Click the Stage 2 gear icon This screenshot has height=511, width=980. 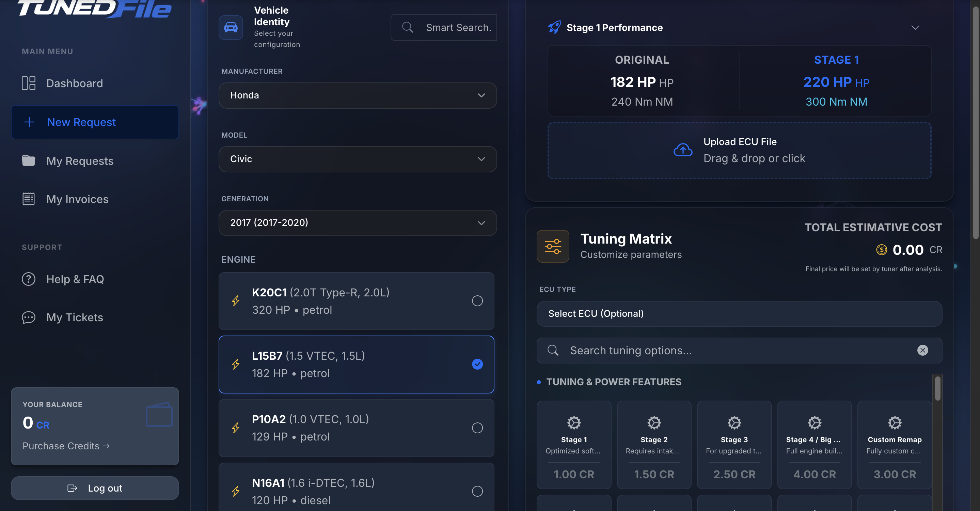coord(654,422)
